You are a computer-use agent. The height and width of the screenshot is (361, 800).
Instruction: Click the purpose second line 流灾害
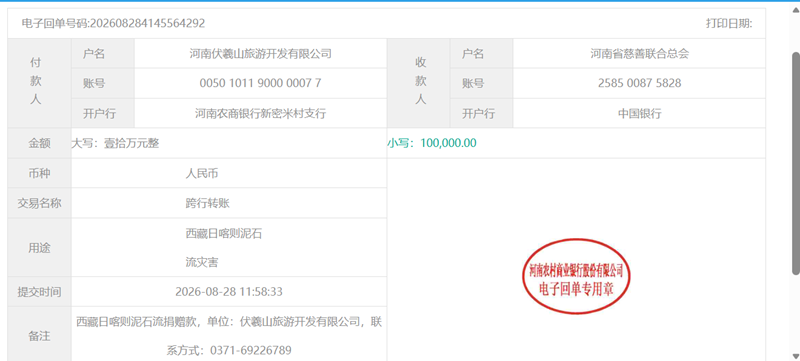tap(202, 263)
